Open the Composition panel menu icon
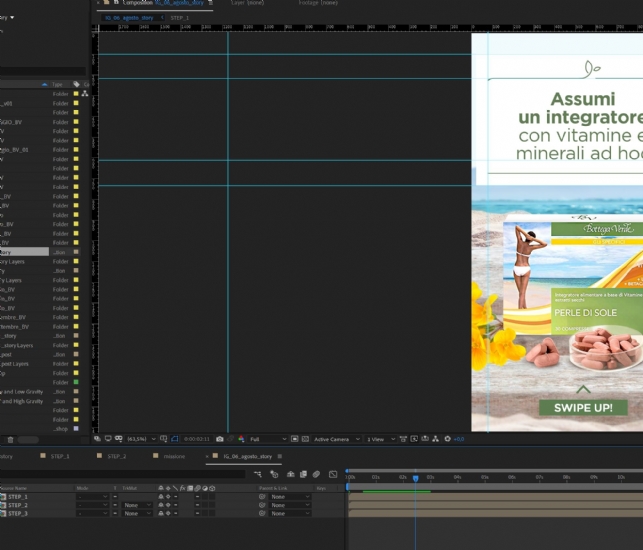Viewport: 643px width, 550px height. (210, 2)
